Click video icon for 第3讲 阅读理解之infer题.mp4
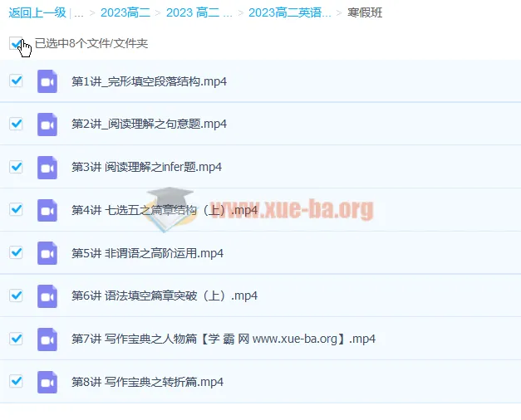The image size is (521, 420). coord(47,168)
